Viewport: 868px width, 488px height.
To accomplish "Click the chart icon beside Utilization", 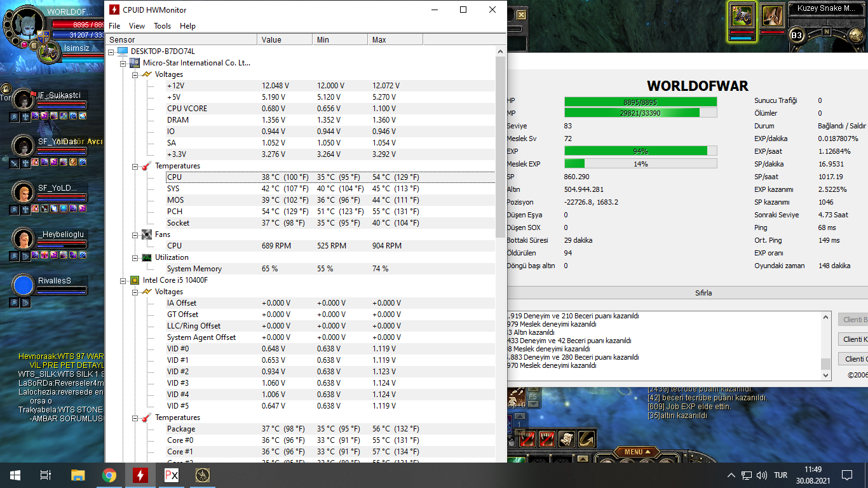I will 146,257.
